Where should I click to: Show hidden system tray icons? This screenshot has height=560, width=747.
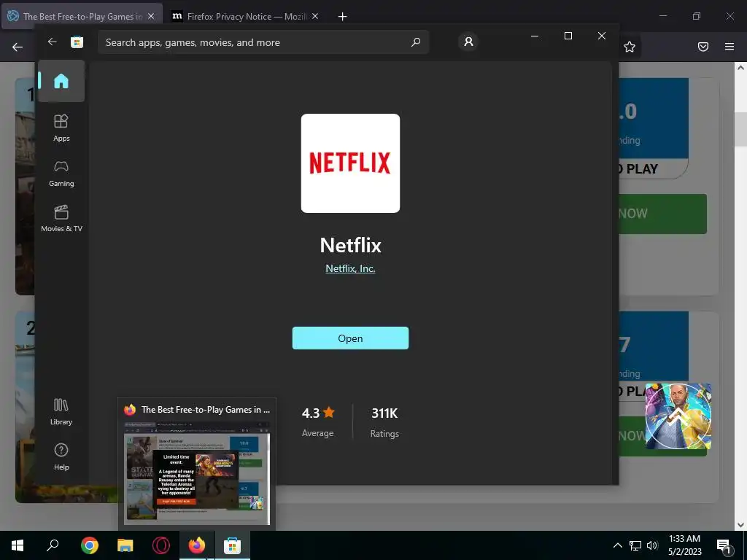point(617,545)
